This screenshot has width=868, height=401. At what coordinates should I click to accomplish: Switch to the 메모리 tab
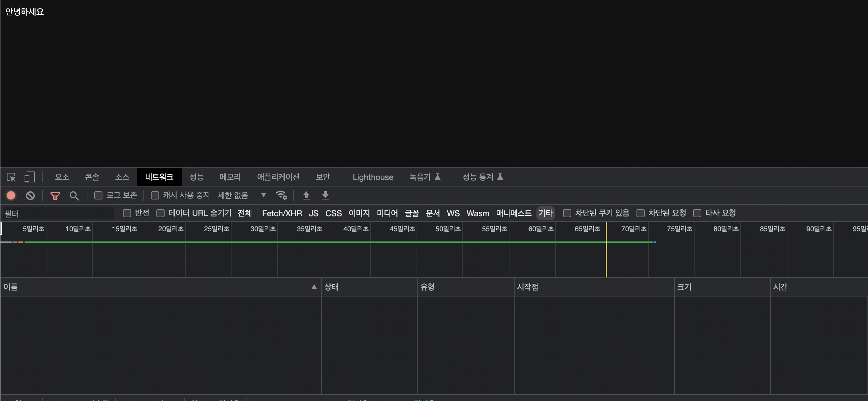(230, 177)
